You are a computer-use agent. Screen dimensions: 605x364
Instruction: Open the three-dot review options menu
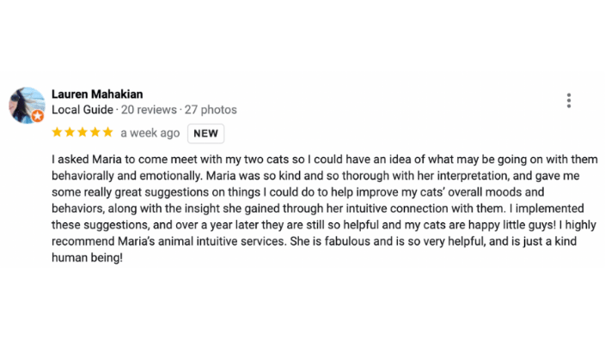coord(569,100)
